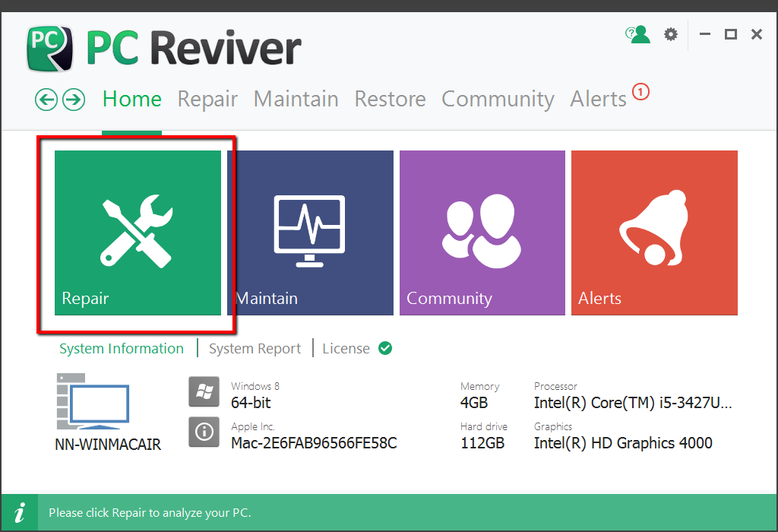The image size is (778, 532).
Task: Click the info icon in status bar
Action: tap(22, 512)
